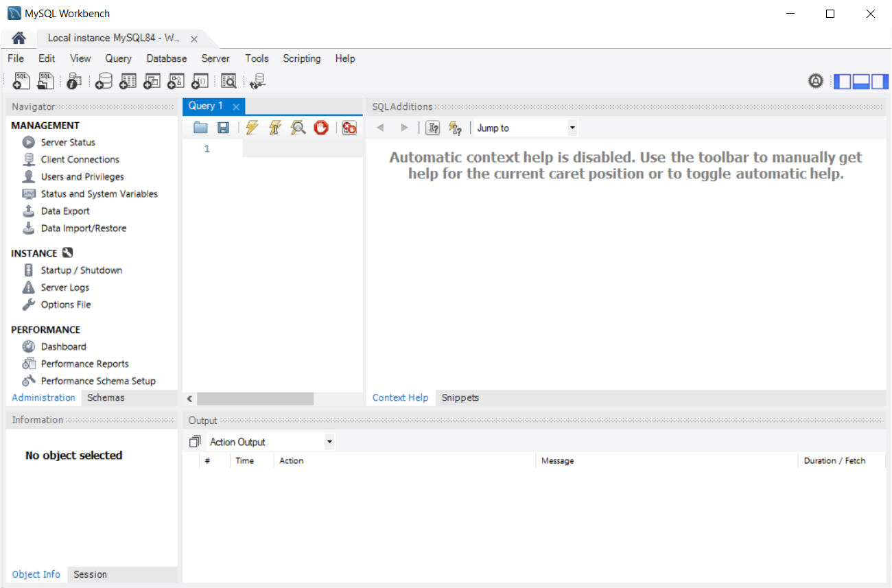The image size is (892, 588).
Task: Open Performance Schema Setup
Action: pos(98,381)
